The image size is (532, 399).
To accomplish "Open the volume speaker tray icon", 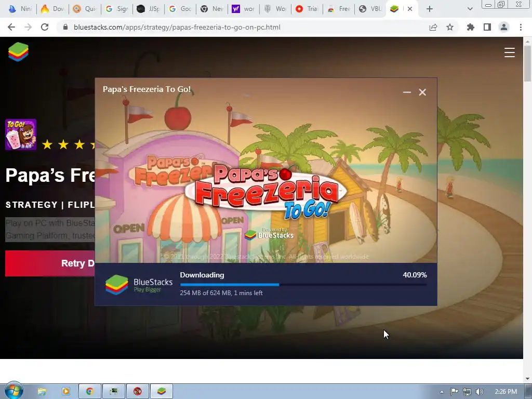I will [x=480, y=392].
